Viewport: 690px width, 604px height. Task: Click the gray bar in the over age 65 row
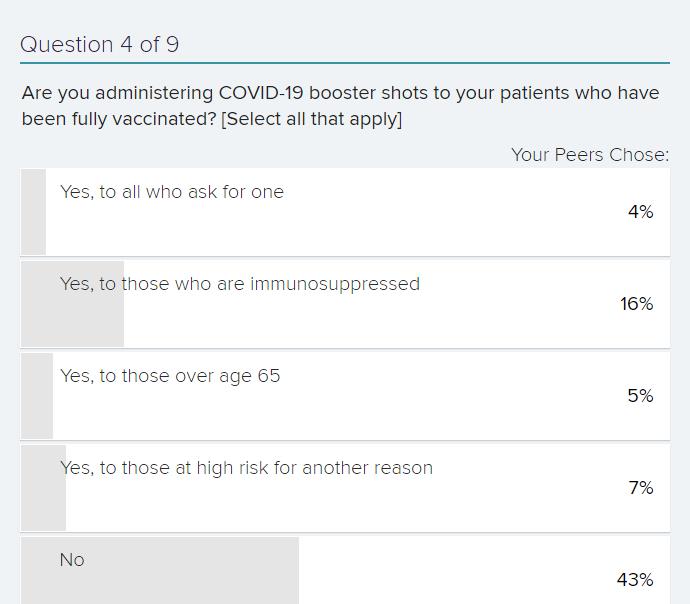coord(37,396)
